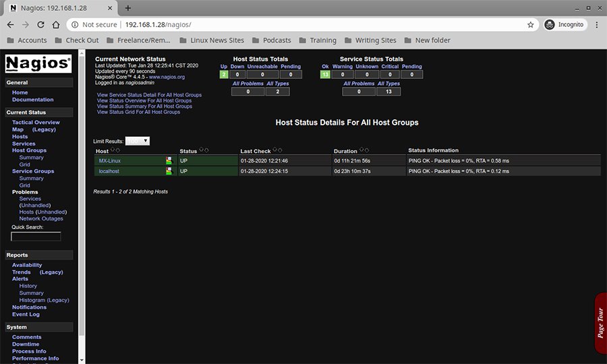Viewport: 607px width, 364px height.
Task: View Status Grid For All Host Groups
Action: (x=138, y=112)
